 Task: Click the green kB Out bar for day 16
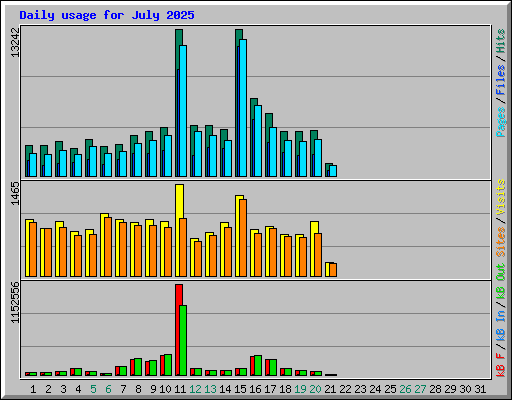coord(258,366)
